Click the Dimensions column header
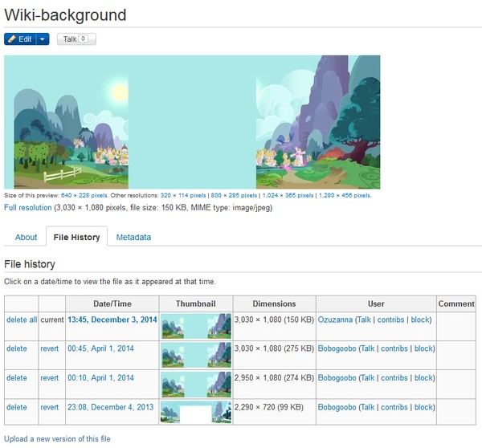This screenshot has width=482, height=448. pyautogui.click(x=275, y=304)
